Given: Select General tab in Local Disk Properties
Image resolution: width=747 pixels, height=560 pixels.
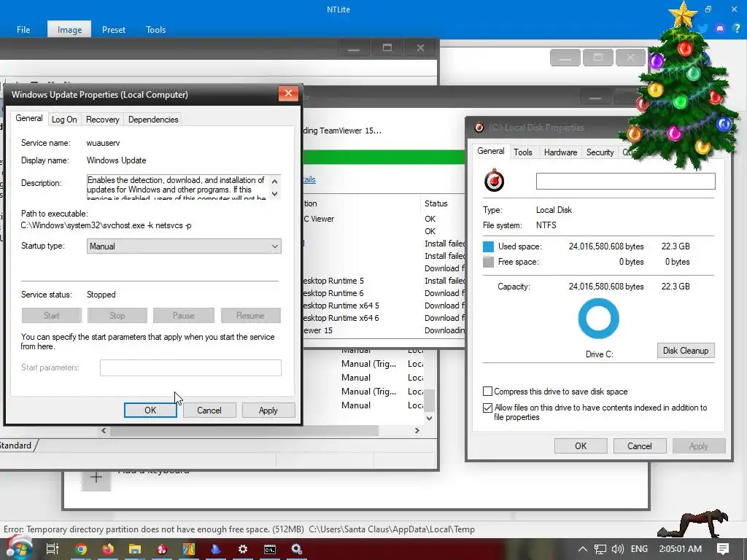Looking at the screenshot, I should (491, 151).
